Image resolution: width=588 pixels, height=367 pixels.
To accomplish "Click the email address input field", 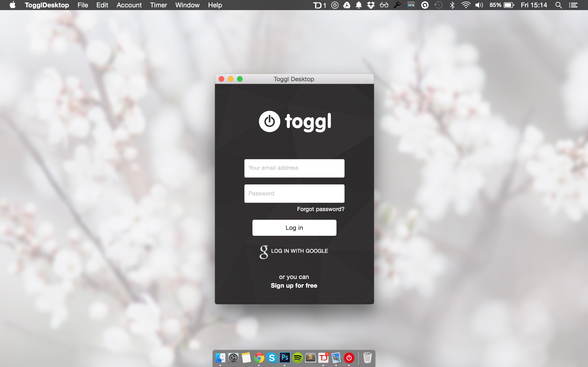I will point(294,168).
